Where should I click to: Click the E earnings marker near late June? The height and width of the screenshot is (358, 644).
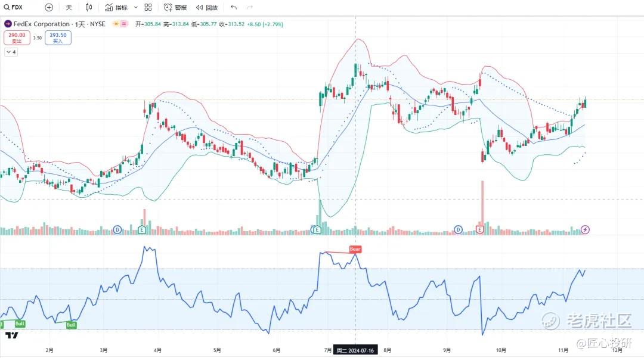[317, 230]
